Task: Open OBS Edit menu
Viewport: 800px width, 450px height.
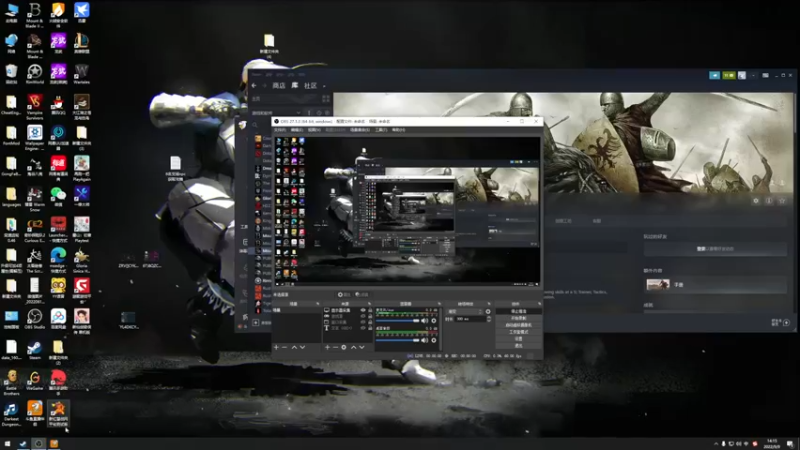Action: pyautogui.click(x=296, y=130)
